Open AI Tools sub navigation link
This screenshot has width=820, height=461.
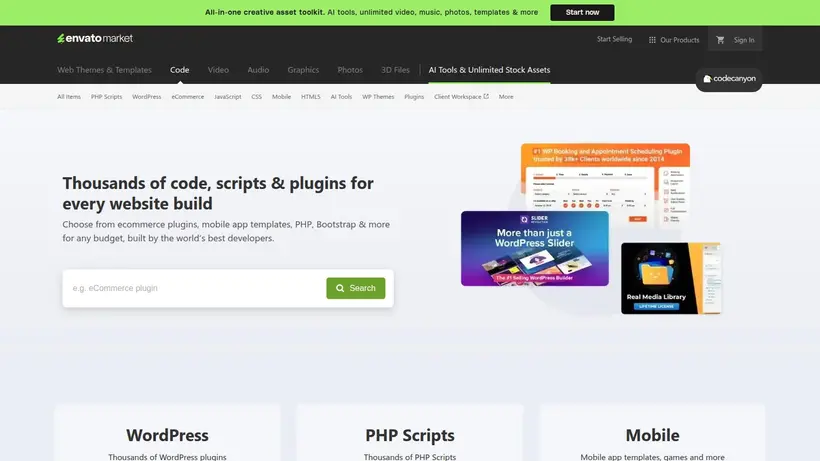point(341,97)
